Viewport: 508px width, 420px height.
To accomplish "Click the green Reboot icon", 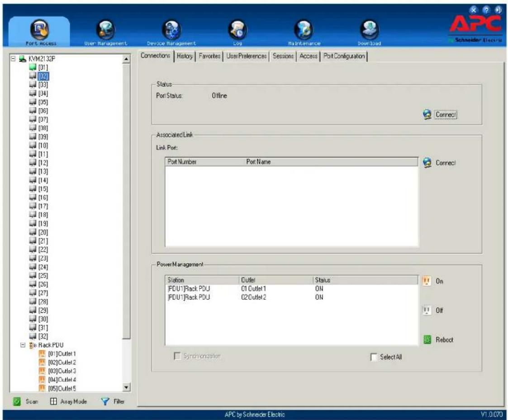I will pyautogui.click(x=427, y=340).
